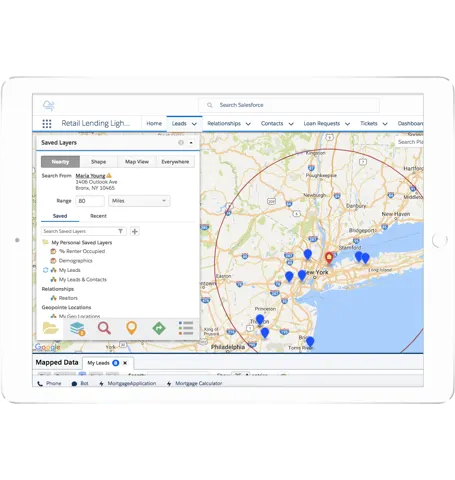
Task: Click the refresh icon beside My Leads
Action: coord(46,270)
